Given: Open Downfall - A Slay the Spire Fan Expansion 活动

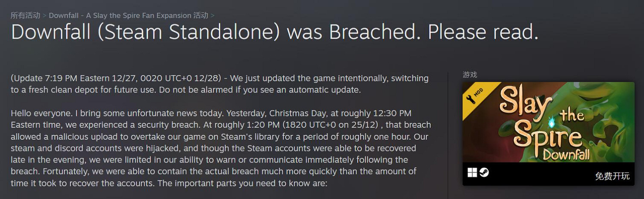Looking at the screenshot, I should (128, 15).
